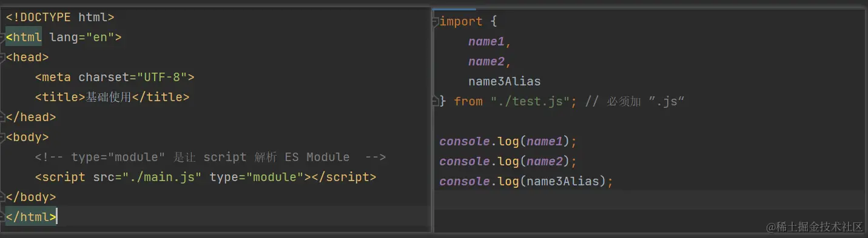The image size is (868, 238).
Task: Toggle the fold marker at the closing </html> tag
Action: 3,217
